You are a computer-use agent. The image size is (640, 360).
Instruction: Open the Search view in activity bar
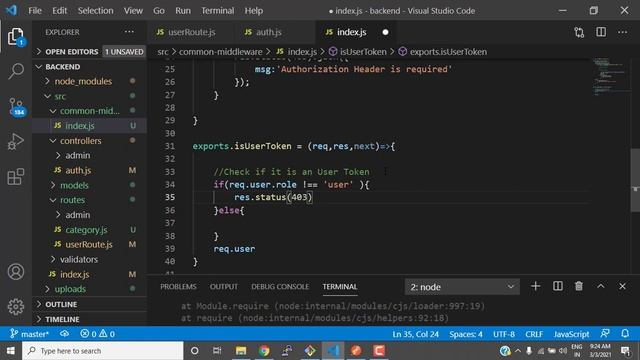pos(16,71)
